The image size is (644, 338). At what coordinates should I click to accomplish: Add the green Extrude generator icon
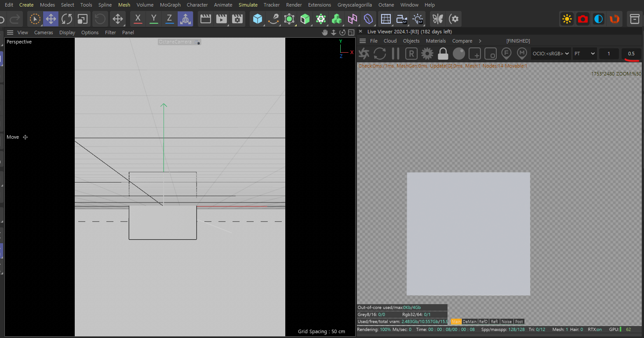(x=305, y=19)
